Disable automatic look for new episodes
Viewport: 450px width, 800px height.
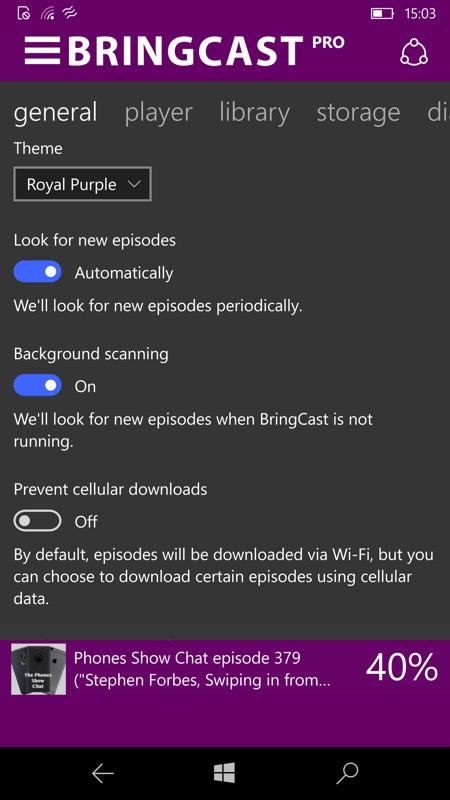pos(37,272)
